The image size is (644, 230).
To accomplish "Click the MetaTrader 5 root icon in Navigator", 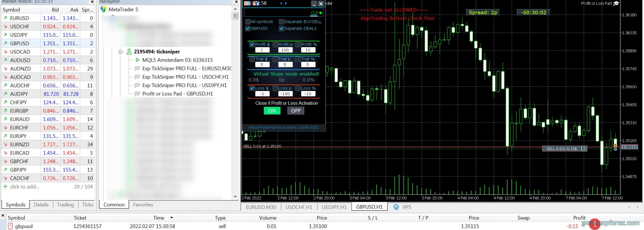I will pyautogui.click(x=104, y=9).
